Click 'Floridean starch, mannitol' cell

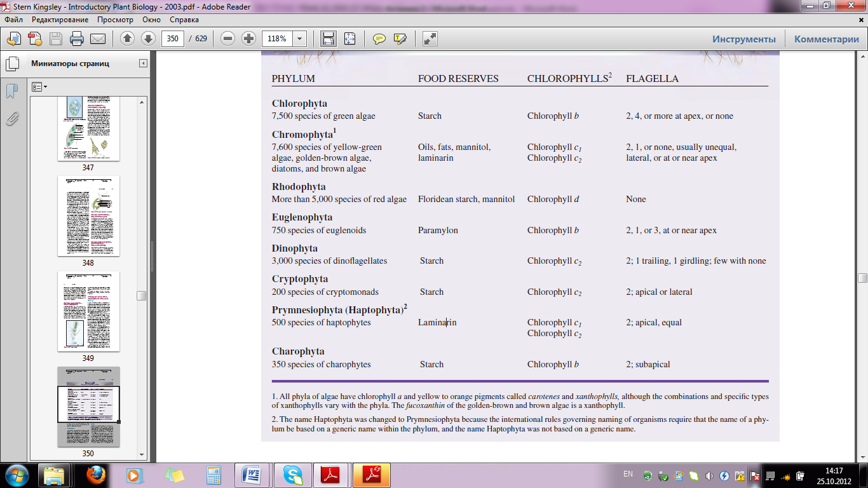466,199
